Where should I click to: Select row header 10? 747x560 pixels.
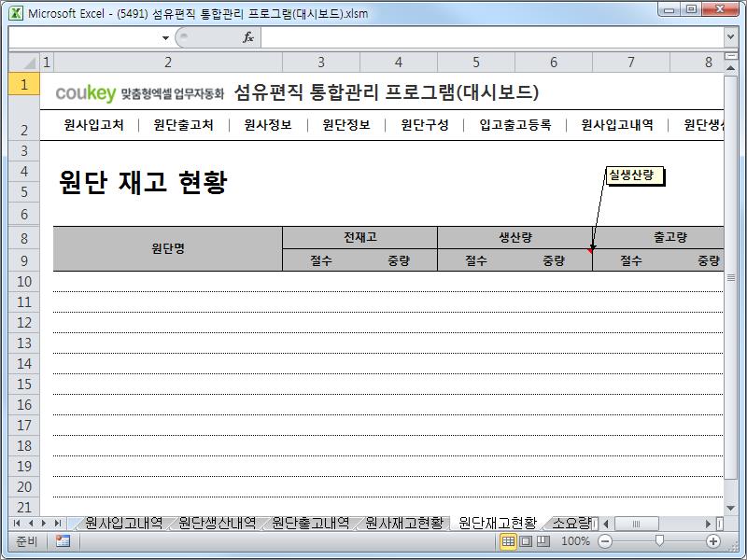tap(24, 282)
